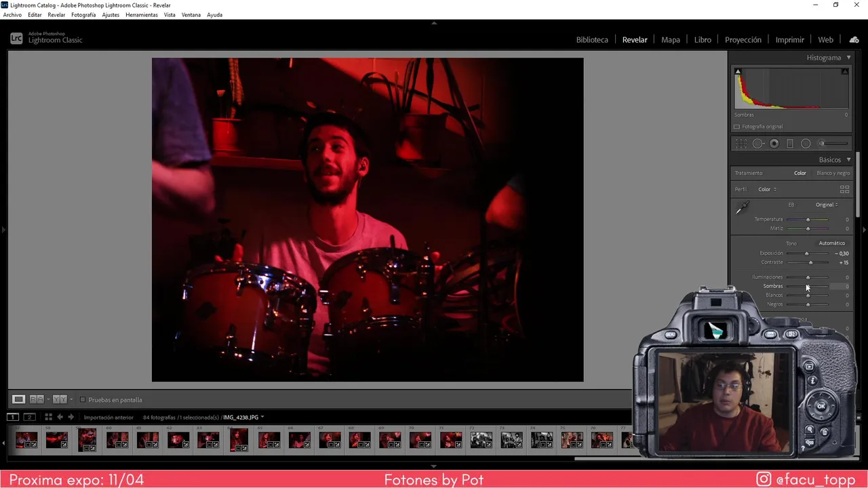The image size is (868, 488).
Task: Select the Adjustment brush tool
Action: (x=833, y=144)
